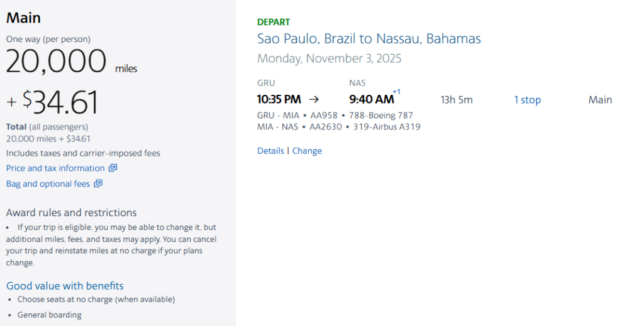
Task: Click the 10:35 PM departure time
Action: click(x=279, y=99)
